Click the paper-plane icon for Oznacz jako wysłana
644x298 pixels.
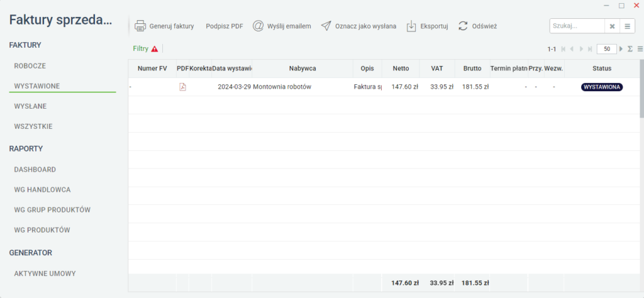tap(326, 26)
